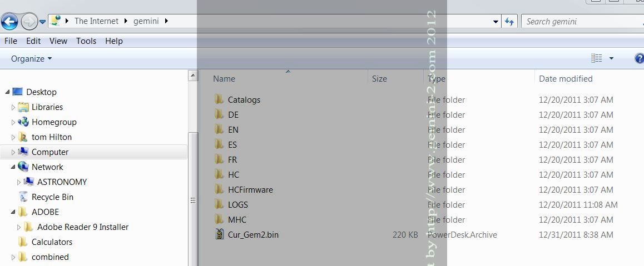Click the Refresh button beside address bar
Image resolution: width=644 pixels, height=266 pixels.
[509, 22]
